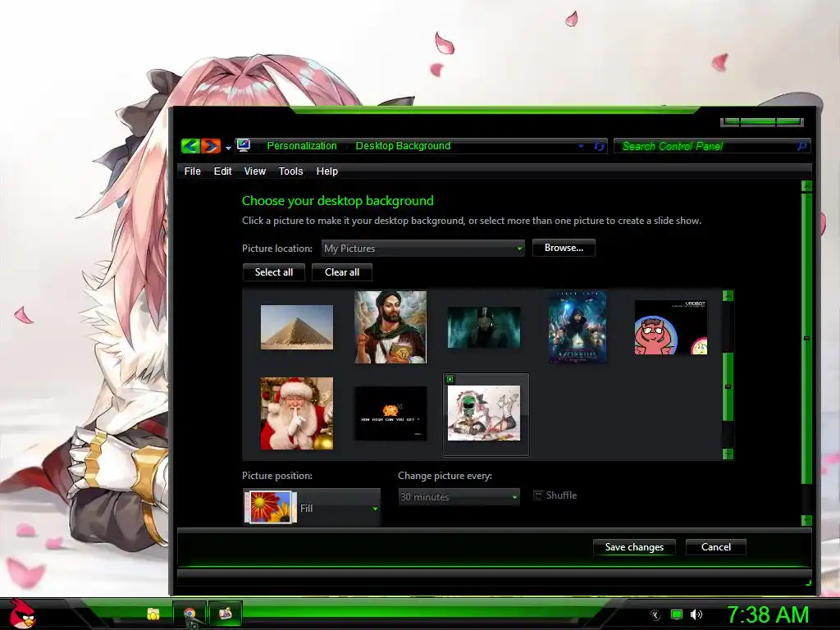Expand the address bar history dropdown
This screenshot has width=840, height=630.
pyautogui.click(x=581, y=146)
